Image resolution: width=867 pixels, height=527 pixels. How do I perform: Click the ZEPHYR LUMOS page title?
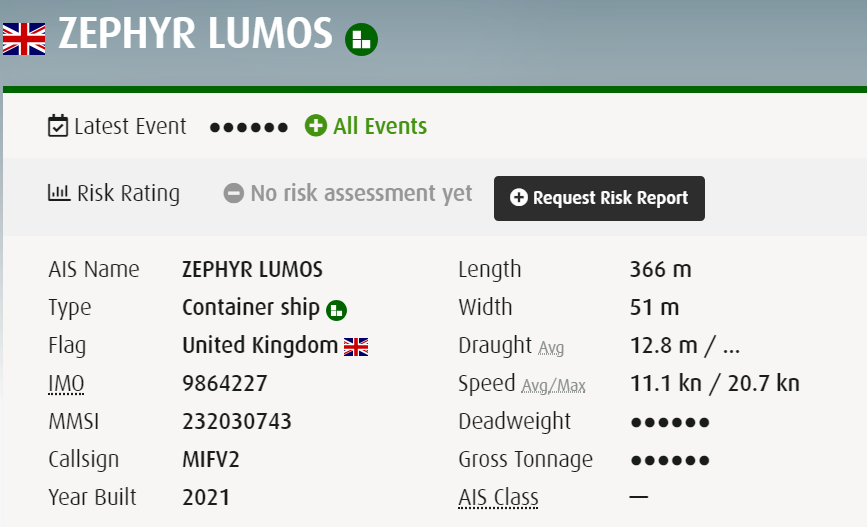pyautogui.click(x=195, y=34)
